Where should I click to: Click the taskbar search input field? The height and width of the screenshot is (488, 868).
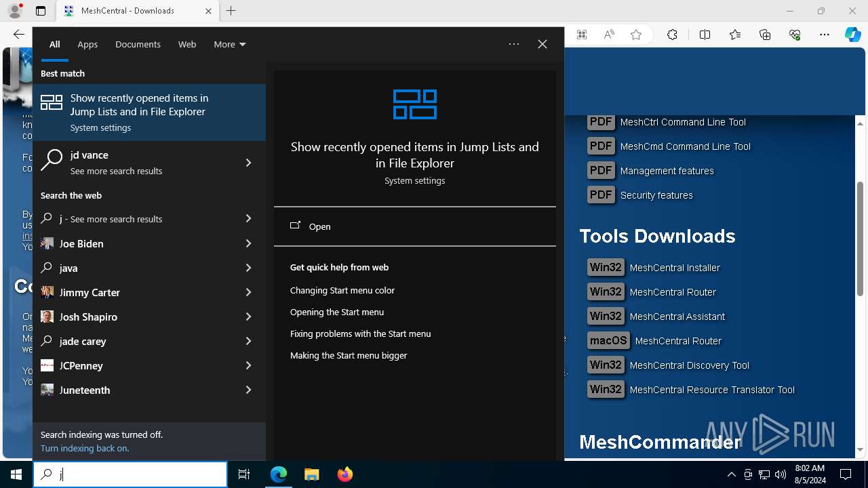tap(130, 474)
